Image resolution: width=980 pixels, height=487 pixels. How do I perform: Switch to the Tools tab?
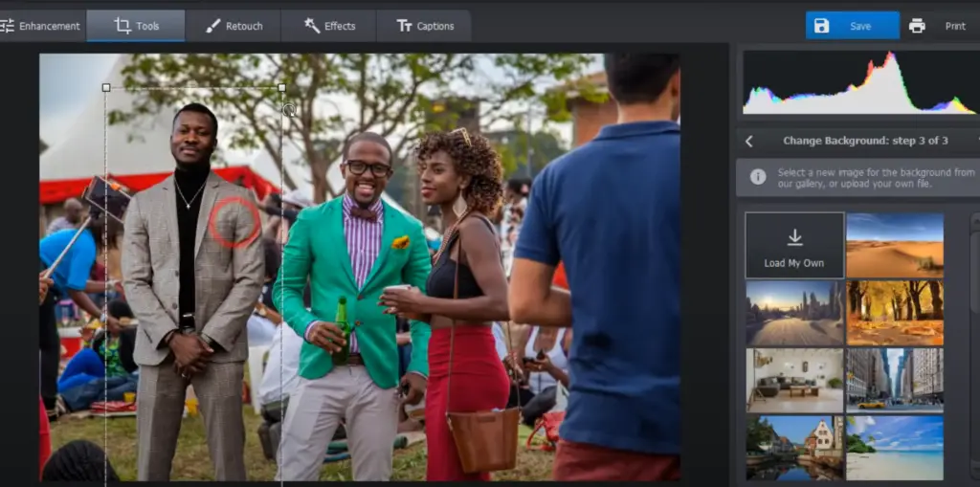[x=136, y=26]
